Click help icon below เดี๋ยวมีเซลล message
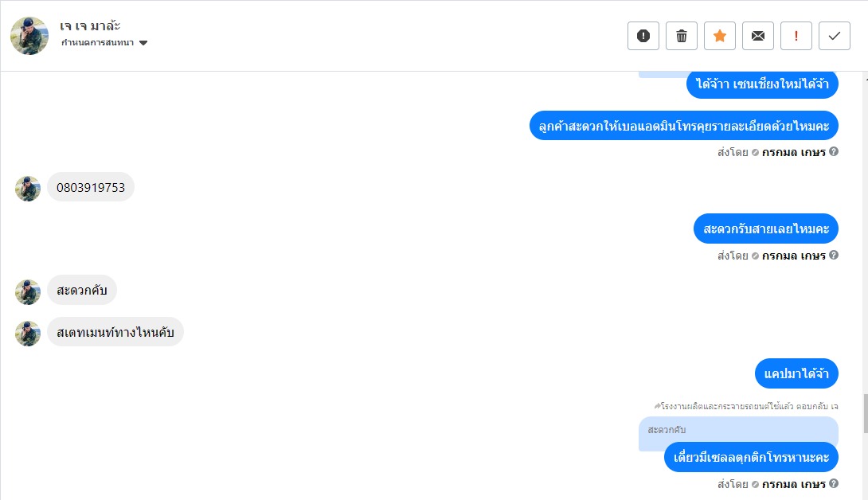This screenshot has height=500, width=868. [834, 483]
